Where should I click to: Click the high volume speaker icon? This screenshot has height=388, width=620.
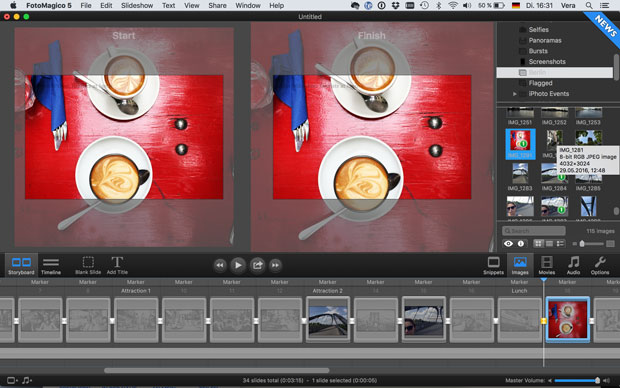click(607, 380)
